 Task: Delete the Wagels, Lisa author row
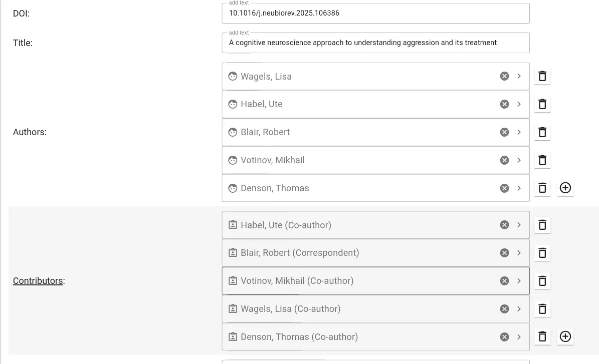542,76
